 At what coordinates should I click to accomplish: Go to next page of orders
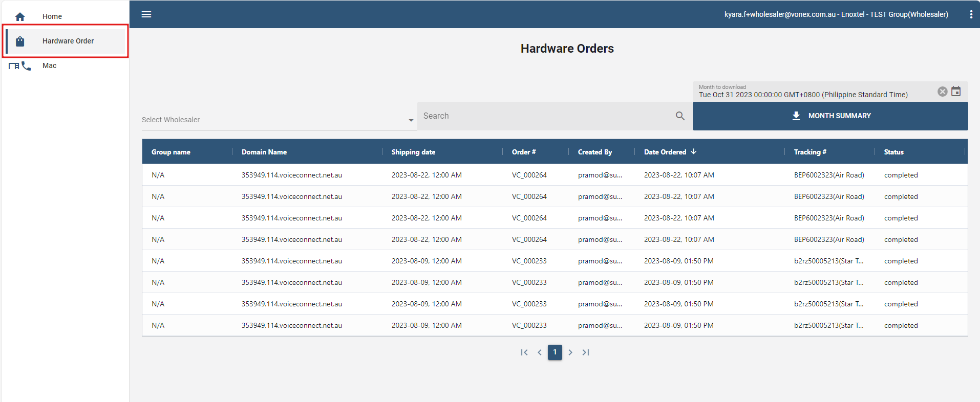point(570,352)
